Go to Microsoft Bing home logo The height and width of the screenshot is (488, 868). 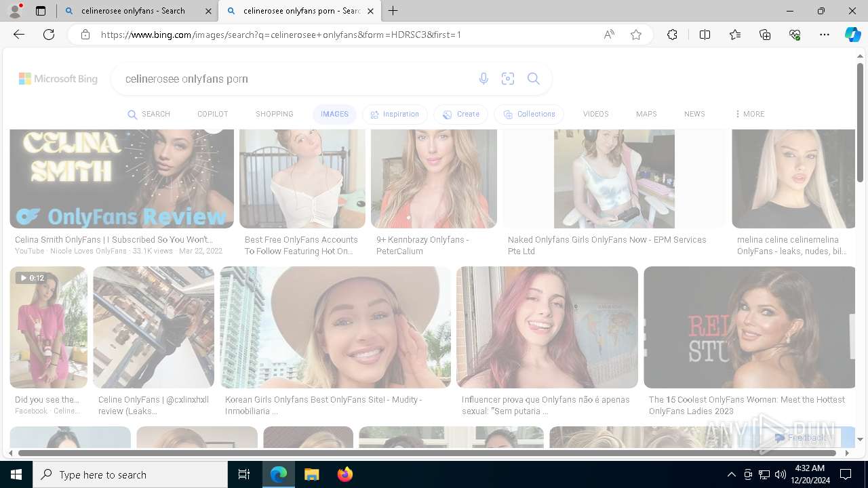coord(58,79)
